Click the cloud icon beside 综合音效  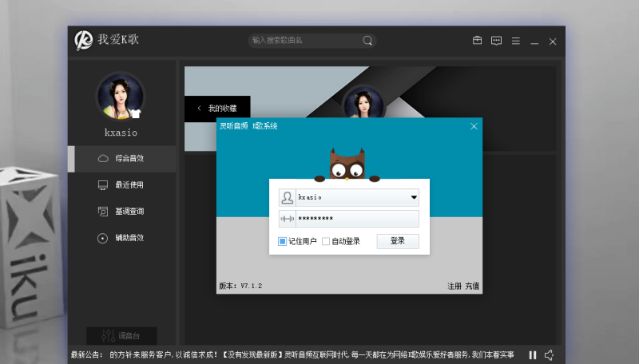(x=103, y=158)
